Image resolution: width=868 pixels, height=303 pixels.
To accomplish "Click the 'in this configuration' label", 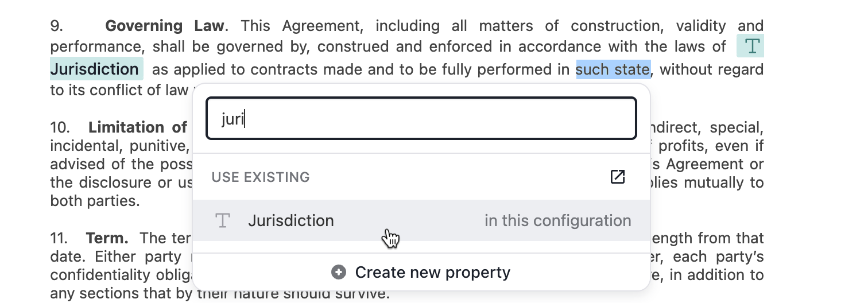I will (x=558, y=221).
